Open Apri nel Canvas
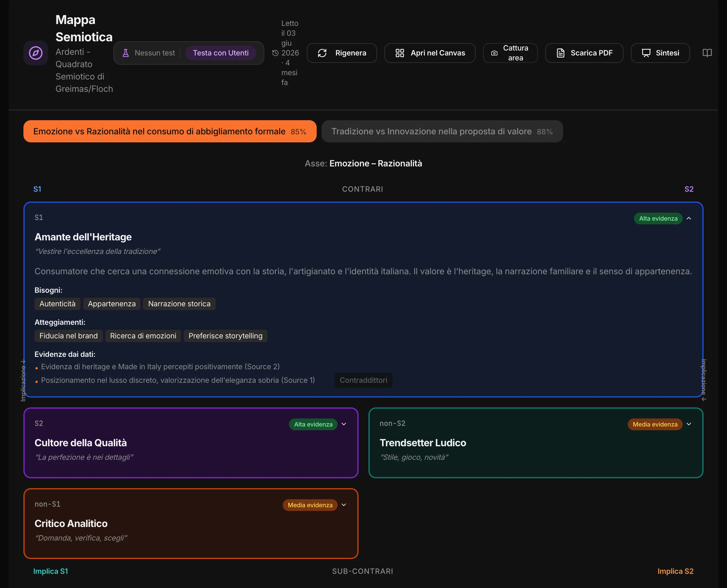Screen dimensions: 727x588 tap(430, 53)
